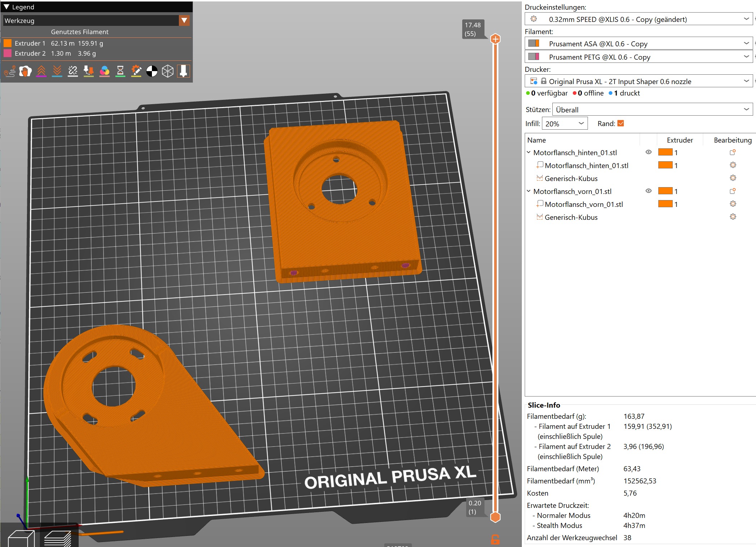Toggle deretractions down-arrows icon
The width and height of the screenshot is (756, 547).
click(x=57, y=71)
